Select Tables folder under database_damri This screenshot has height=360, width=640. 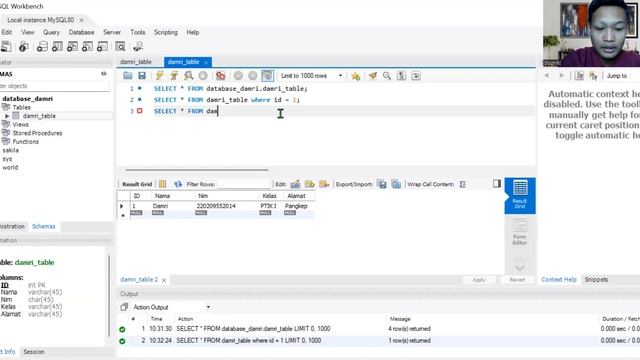point(22,107)
